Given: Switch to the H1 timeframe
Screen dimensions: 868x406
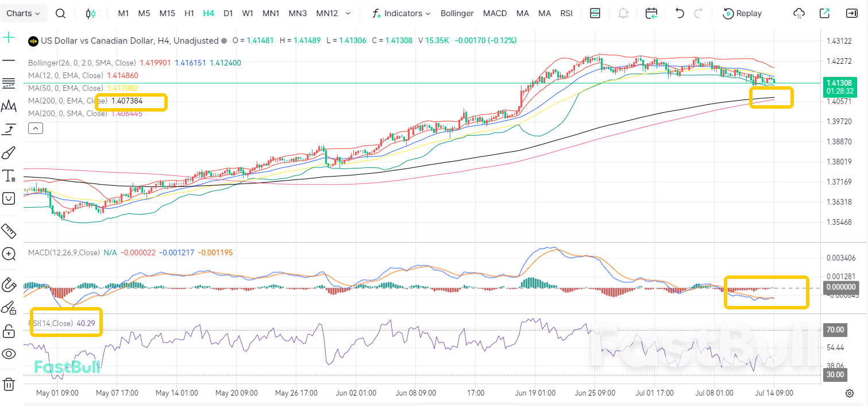Looking at the screenshot, I should (x=189, y=13).
